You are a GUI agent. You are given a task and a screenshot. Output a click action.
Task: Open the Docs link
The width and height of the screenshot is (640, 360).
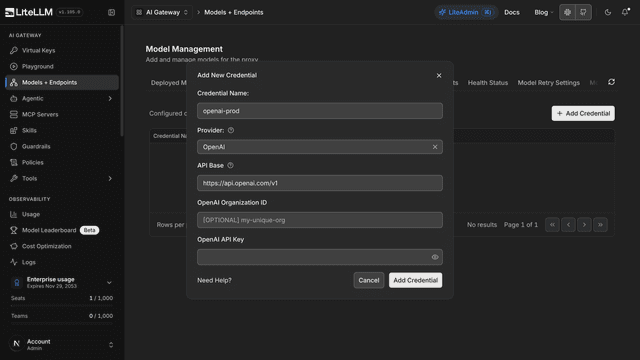(x=512, y=12)
